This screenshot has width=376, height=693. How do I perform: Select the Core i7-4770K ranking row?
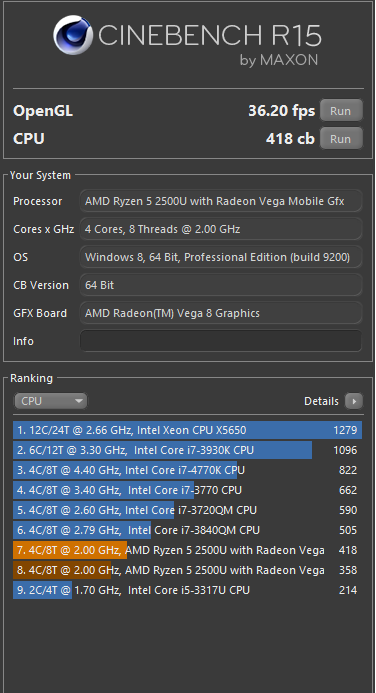point(188,470)
